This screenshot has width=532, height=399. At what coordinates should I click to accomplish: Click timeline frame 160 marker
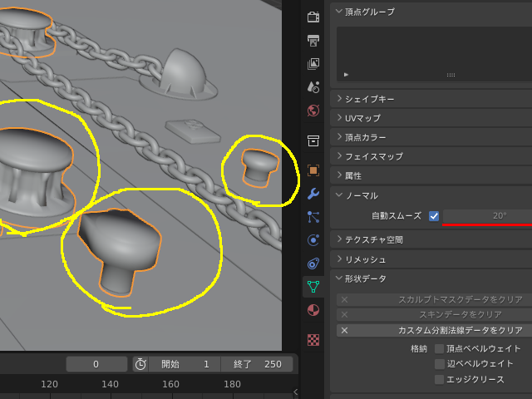pyautogui.click(x=170, y=384)
